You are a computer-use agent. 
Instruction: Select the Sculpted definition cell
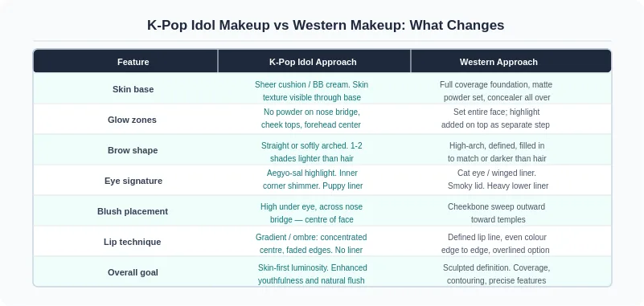tap(496, 274)
